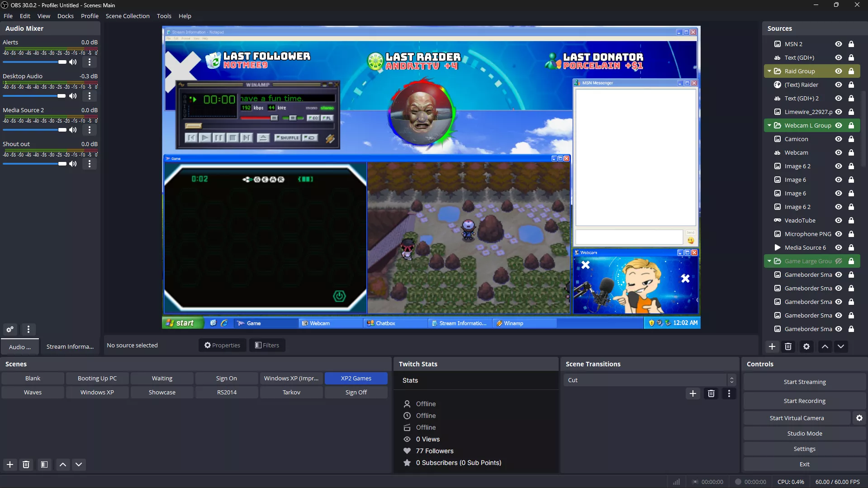This screenshot has width=868, height=488.
Task: Add a new scene
Action: 9,464
